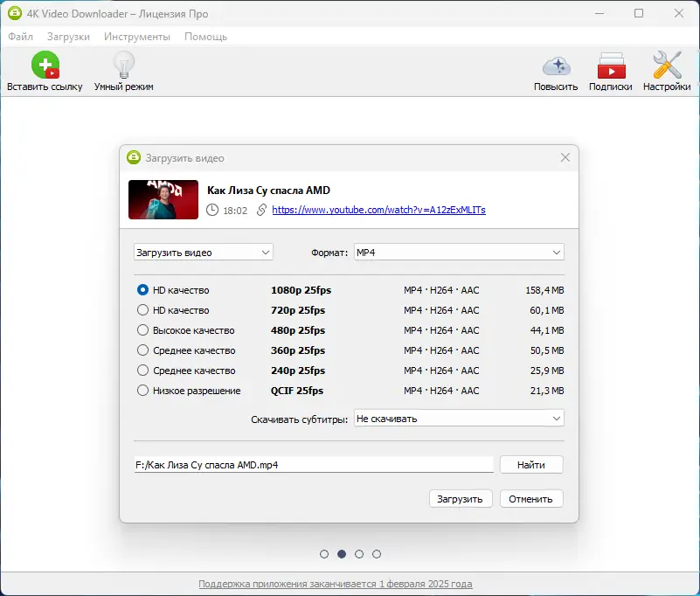The height and width of the screenshot is (596, 700).
Task: Open the Загрузки menu
Action: tap(68, 37)
